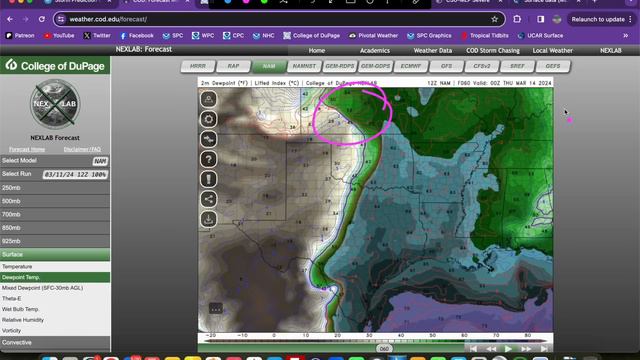
Task: Expand the 925mb section
Action: point(55,241)
